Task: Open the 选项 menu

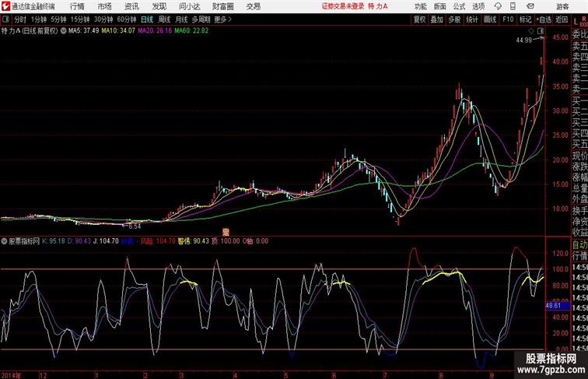Action: pyautogui.click(x=478, y=6)
